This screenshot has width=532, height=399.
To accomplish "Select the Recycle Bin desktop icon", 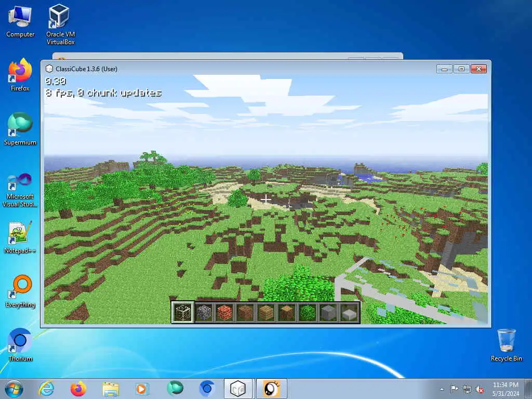I will pos(506,345).
